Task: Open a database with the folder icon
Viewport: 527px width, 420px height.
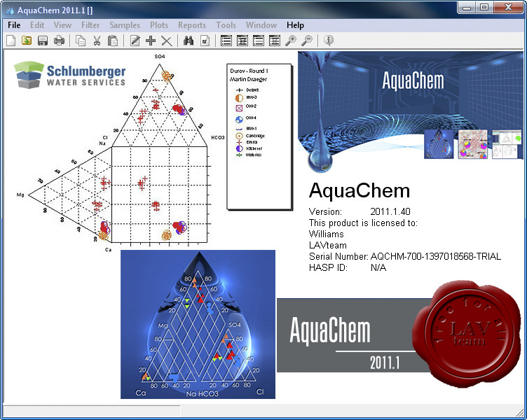Action: [27, 41]
